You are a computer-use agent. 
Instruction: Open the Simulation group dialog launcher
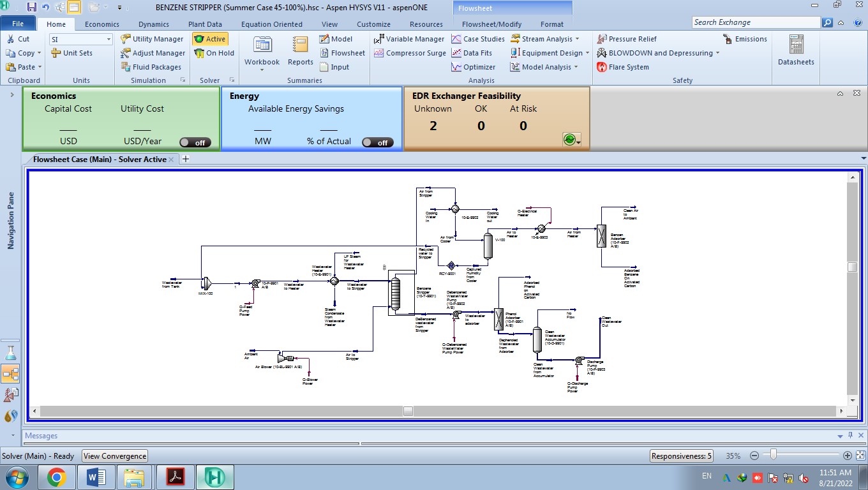pyautogui.click(x=183, y=80)
